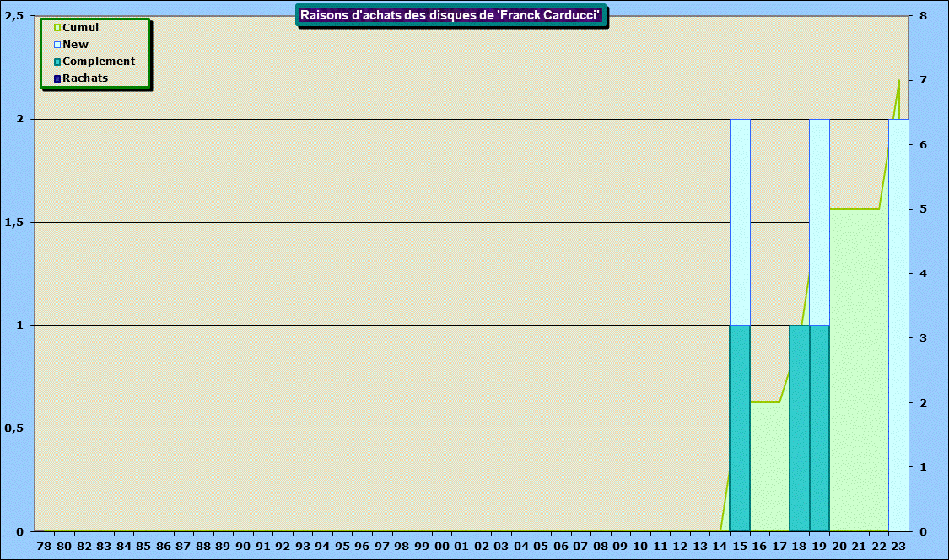This screenshot has height=560, width=949.
Task: Select the 'Rachats' legend label
Action: [x=85, y=78]
